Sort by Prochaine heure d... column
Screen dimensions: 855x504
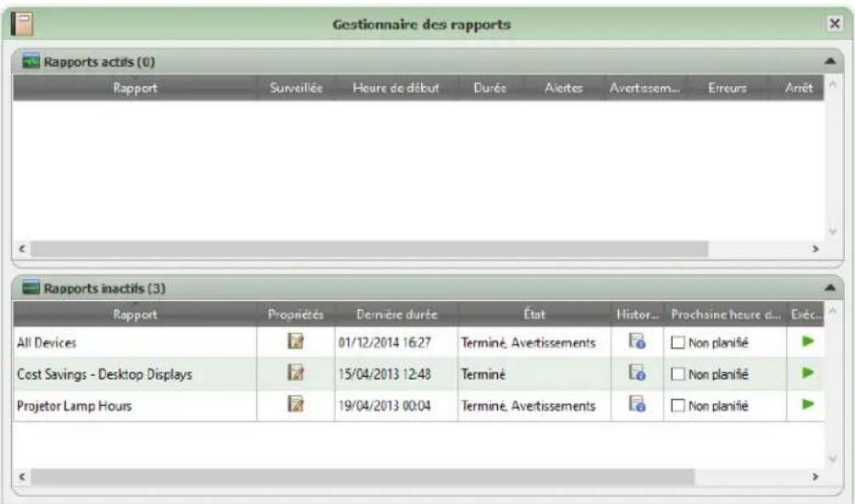(x=725, y=315)
